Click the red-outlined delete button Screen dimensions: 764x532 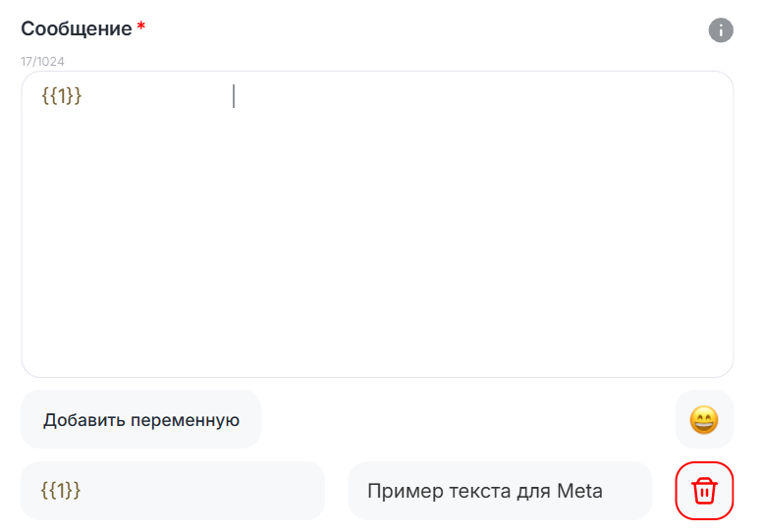(704, 490)
